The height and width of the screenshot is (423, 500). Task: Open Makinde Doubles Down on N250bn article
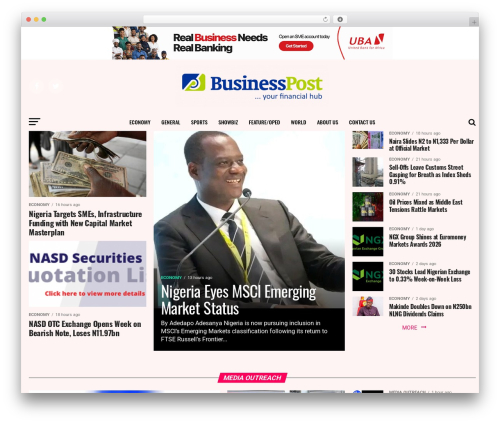[430, 310]
